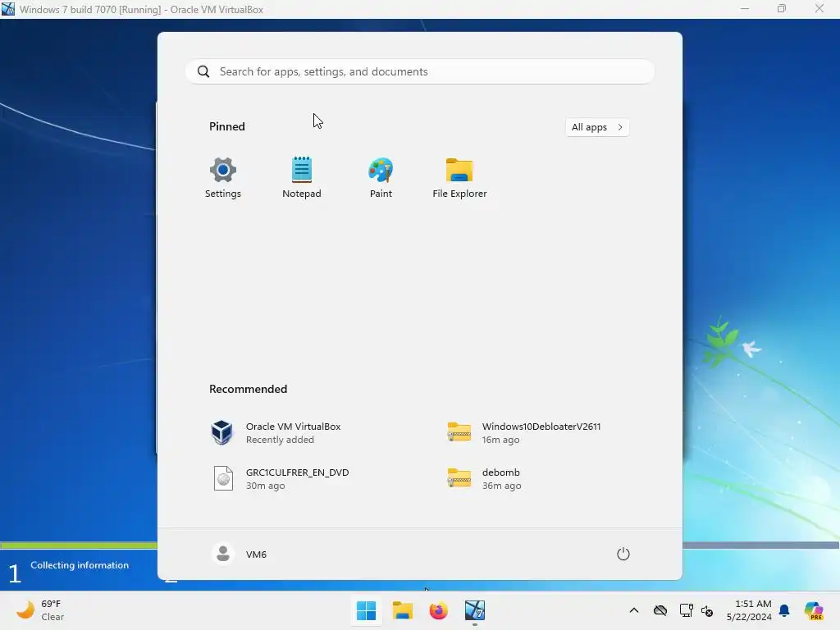Click the VirtualBox window title bar icon
Viewport: 840px width, 630px height.
[x=8, y=8]
